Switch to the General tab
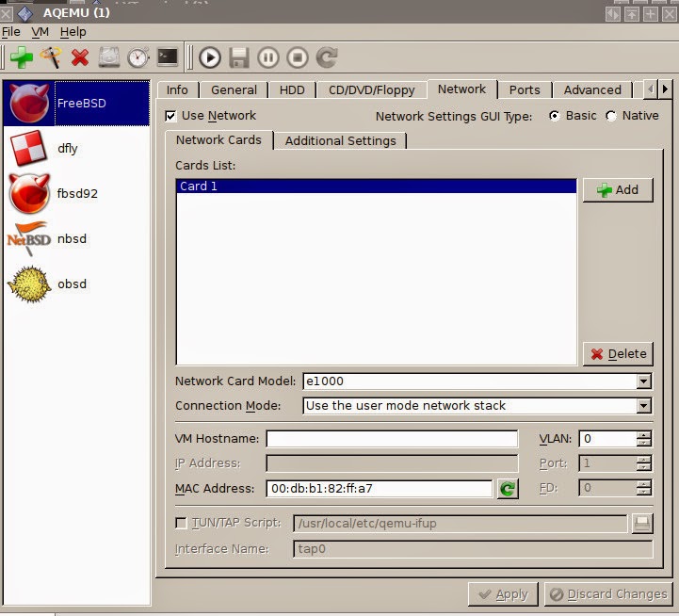Image resolution: width=679 pixels, height=616 pixels. pyautogui.click(x=234, y=89)
